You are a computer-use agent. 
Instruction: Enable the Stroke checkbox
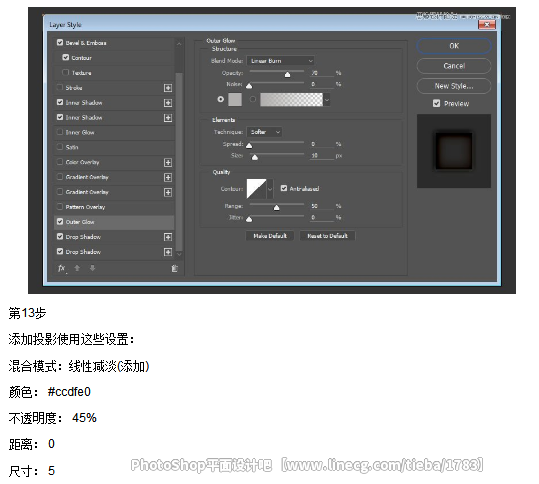60,87
